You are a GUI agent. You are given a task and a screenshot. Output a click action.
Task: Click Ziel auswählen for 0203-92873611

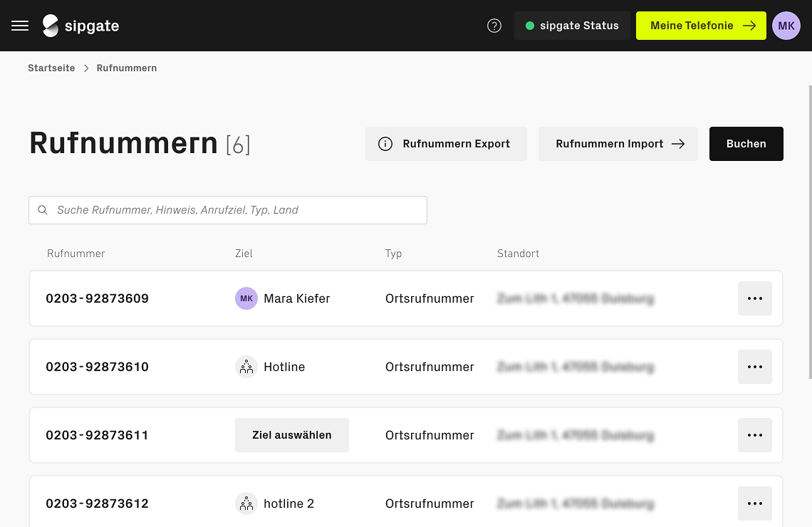[x=292, y=435]
